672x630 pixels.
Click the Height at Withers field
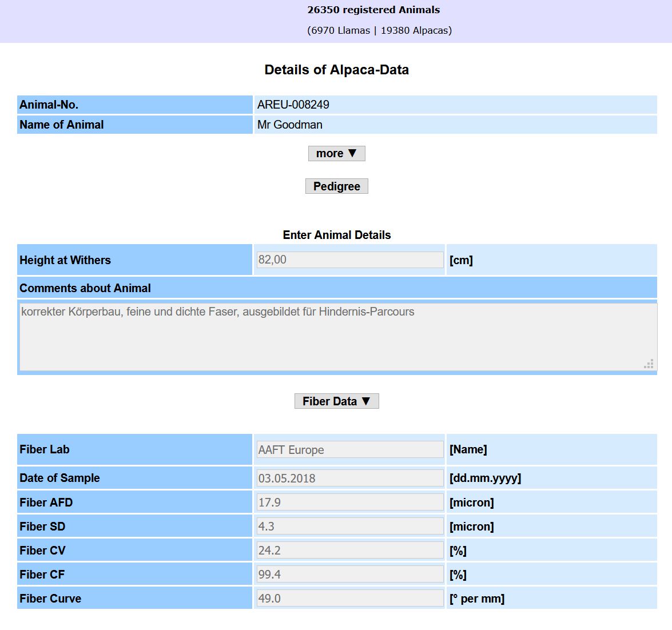[350, 260]
